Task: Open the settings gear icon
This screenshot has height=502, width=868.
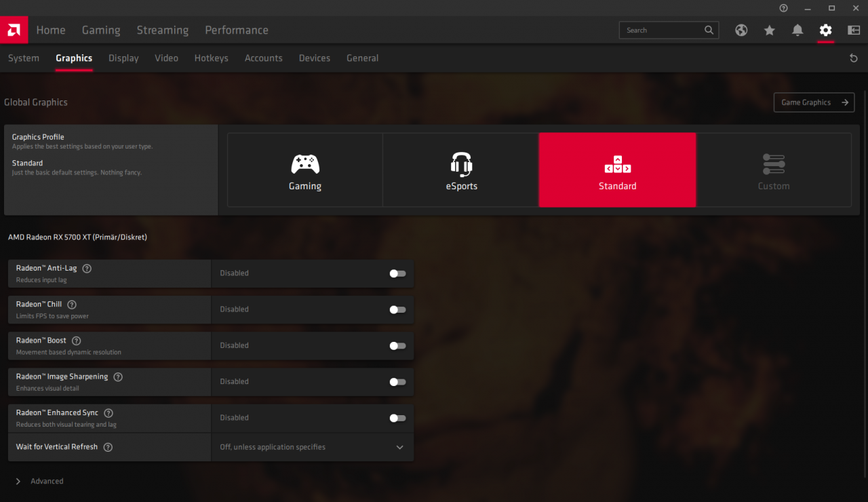Action: coord(825,30)
